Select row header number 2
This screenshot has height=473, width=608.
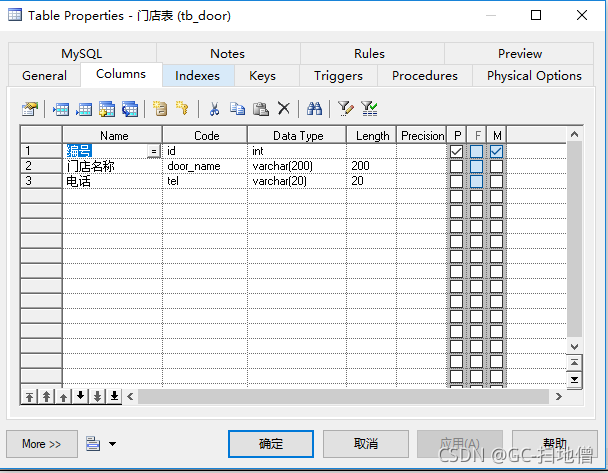click(41, 166)
